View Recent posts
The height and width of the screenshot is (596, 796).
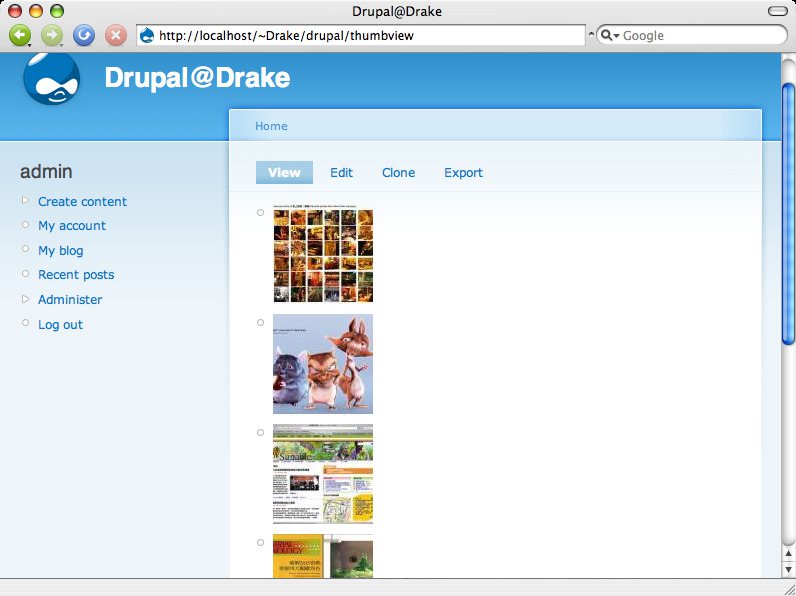pyautogui.click(x=76, y=275)
